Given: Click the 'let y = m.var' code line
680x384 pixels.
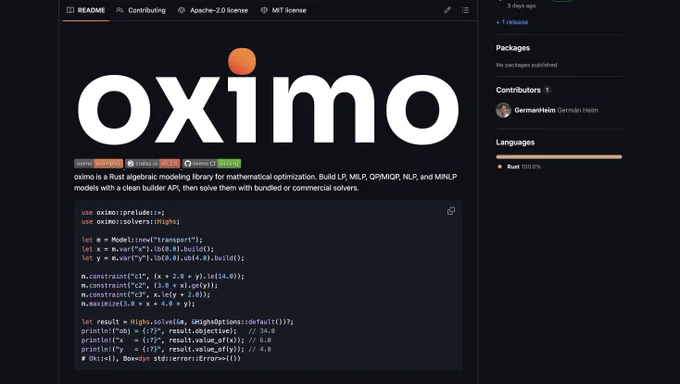Looking at the screenshot, I should [x=163, y=258].
